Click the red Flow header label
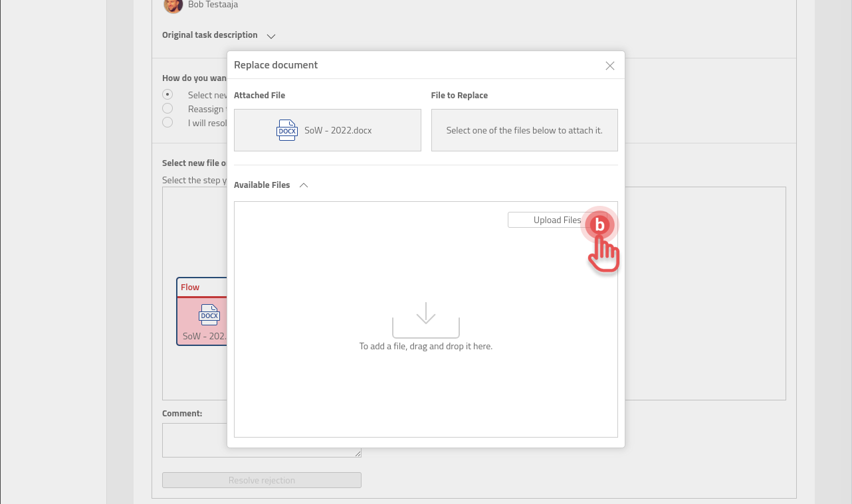The width and height of the screenshot is (852, 504). coord(190,287)
